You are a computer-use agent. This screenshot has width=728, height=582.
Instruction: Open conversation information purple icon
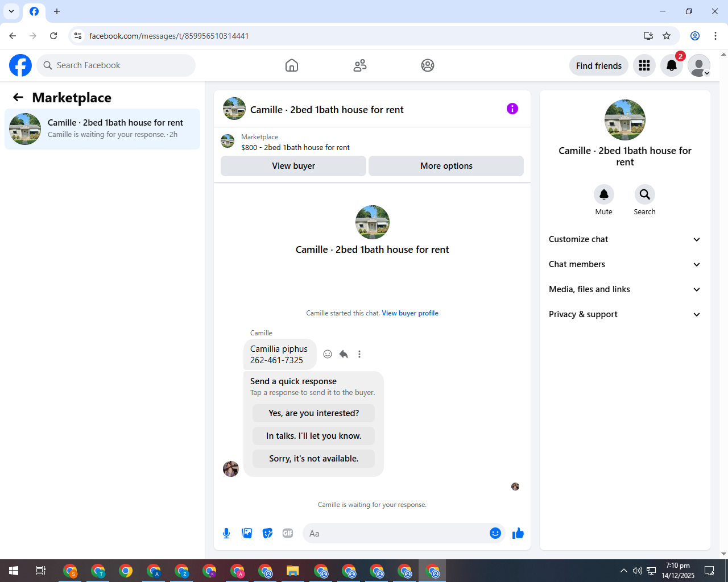[512, 109]
